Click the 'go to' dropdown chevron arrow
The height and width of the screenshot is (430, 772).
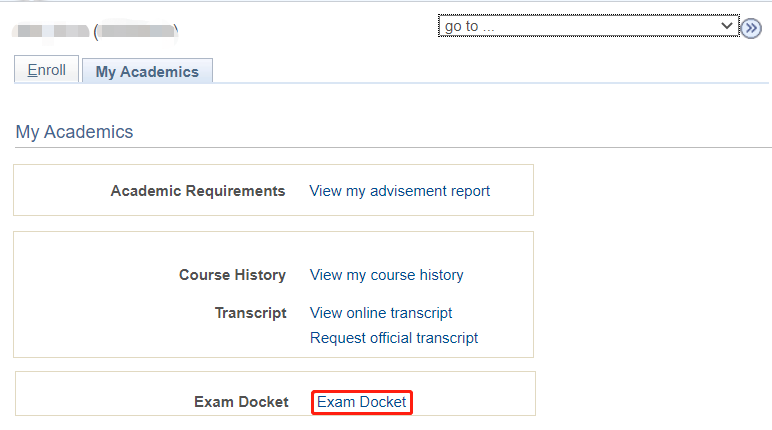pyautogui.click(x=727, y=25)
